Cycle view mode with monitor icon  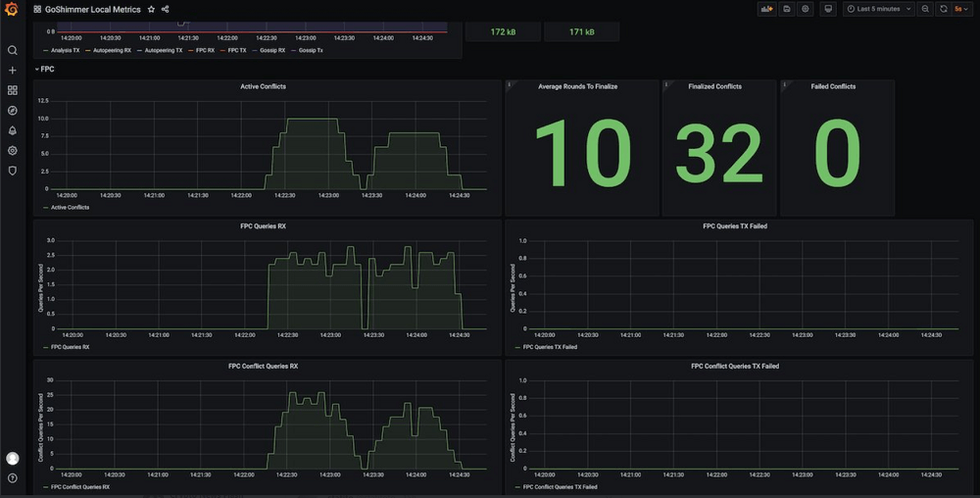828,9
